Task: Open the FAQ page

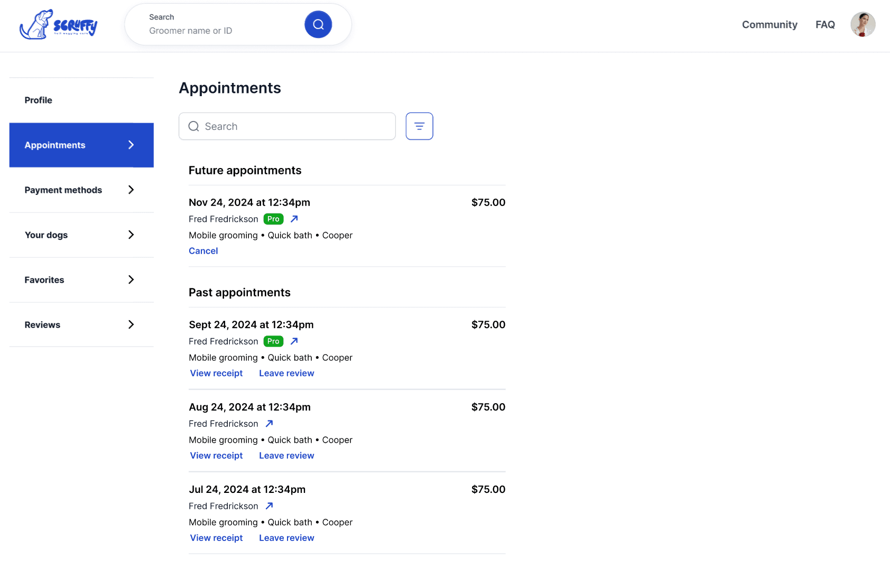Action: 825,24
